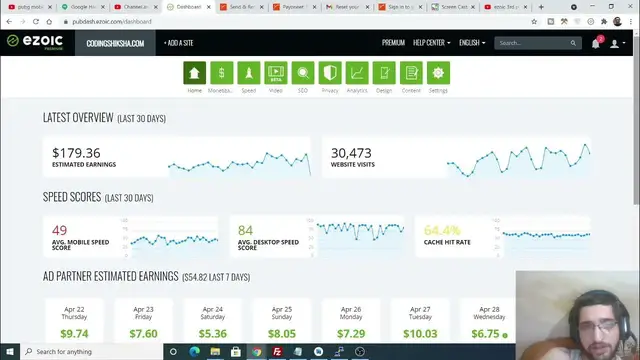
Task: Select the Apr 27 Tuesday $10.03 card
Action: (x=420, y=321)
